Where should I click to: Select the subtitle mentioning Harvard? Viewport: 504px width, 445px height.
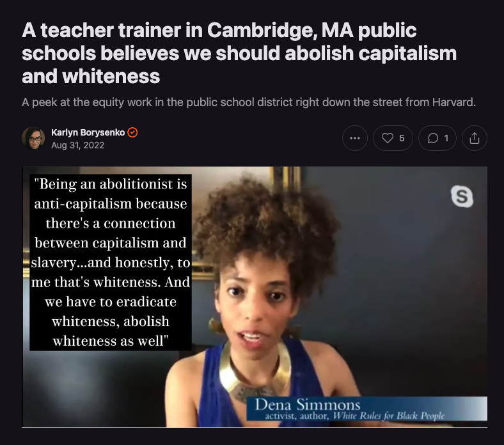[248, 102]
